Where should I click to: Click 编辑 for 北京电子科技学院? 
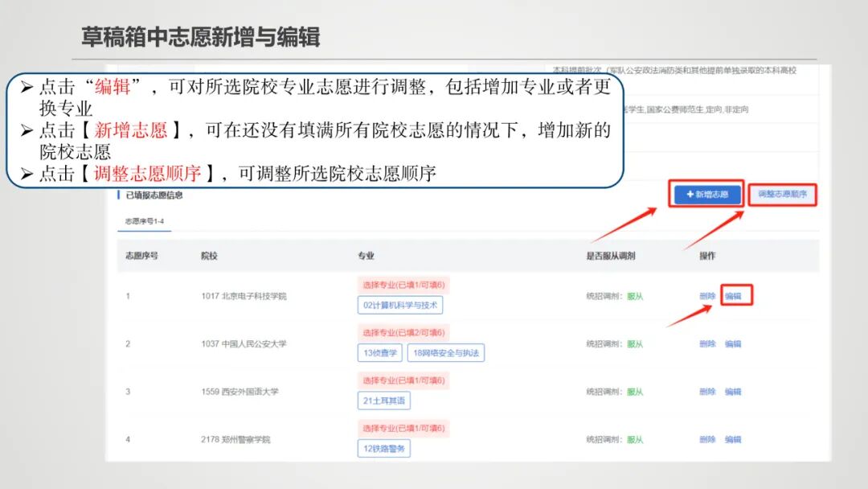coord(734,296)
